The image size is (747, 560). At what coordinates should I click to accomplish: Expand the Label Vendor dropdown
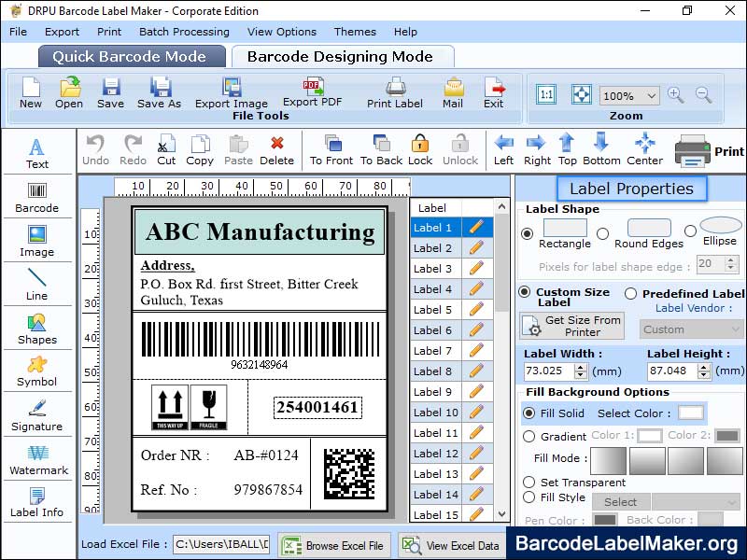pos(692,329)
